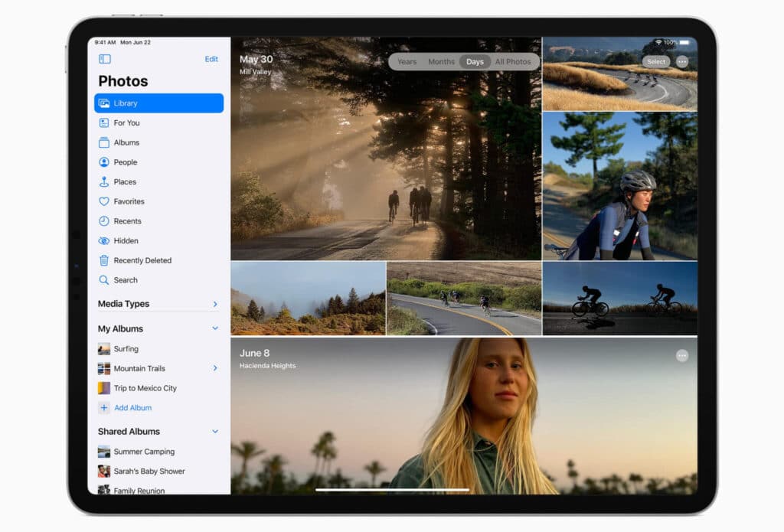Switch to the Years view
This screenshot has width=784, height=532.
(407, 62)
